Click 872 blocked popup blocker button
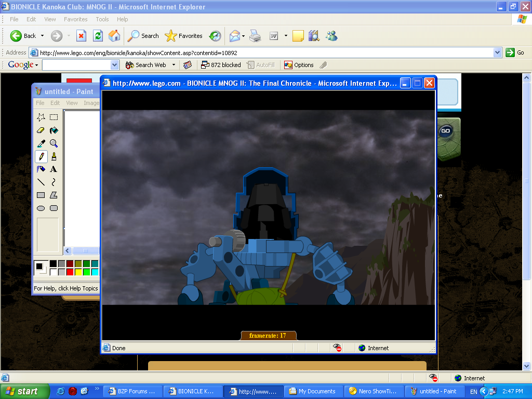This screenshot has width=532, height=399. pyautogui.click(x=221, y=65)
